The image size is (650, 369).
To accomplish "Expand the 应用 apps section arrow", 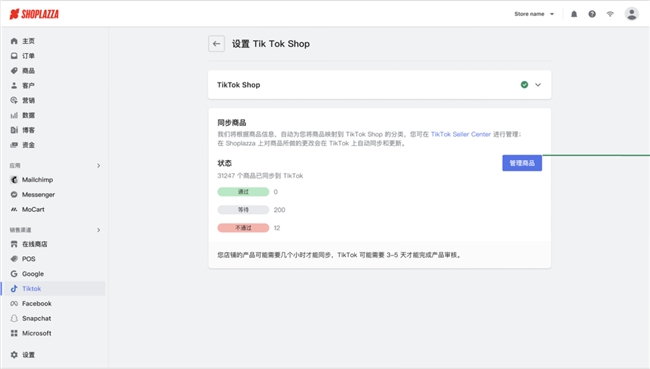I will tap(98, 166).
